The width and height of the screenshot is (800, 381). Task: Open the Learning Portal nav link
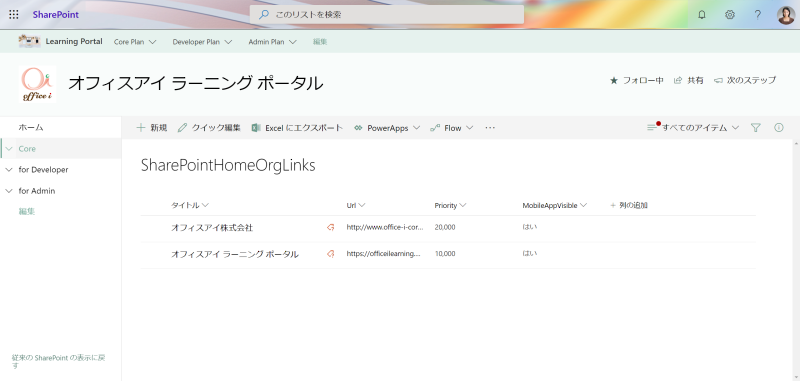click(74, 41)
